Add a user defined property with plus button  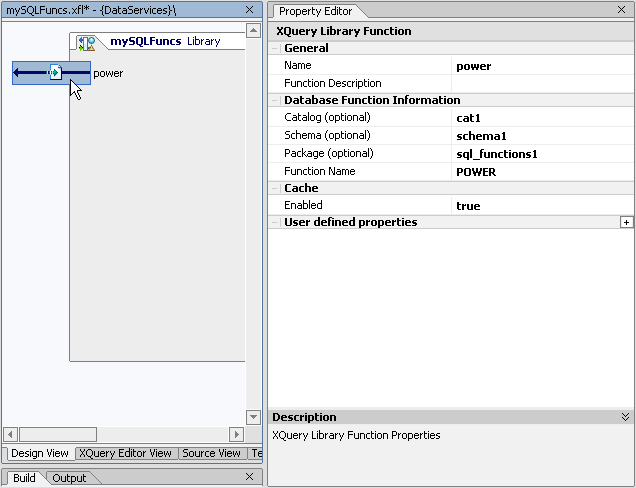click(626, 222)
